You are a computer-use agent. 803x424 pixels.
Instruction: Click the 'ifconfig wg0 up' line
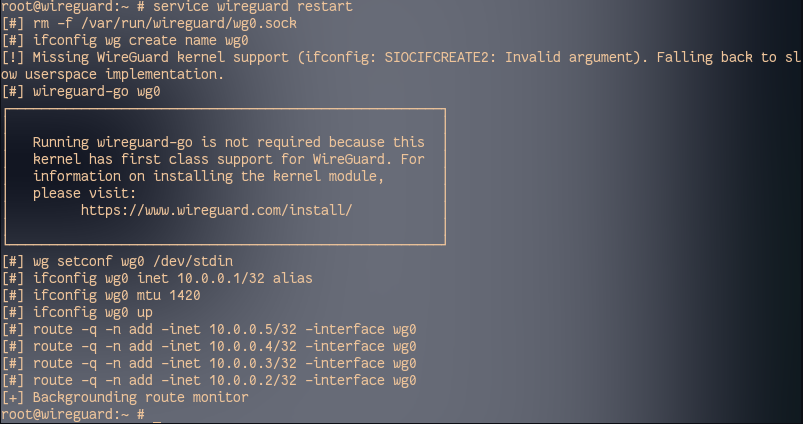[92, 312]
